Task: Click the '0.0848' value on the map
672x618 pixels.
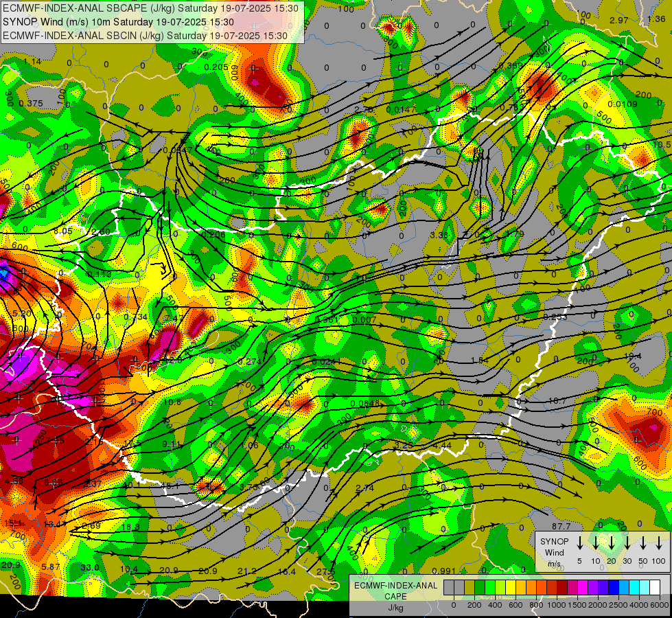Action: (x=364, y=404)
